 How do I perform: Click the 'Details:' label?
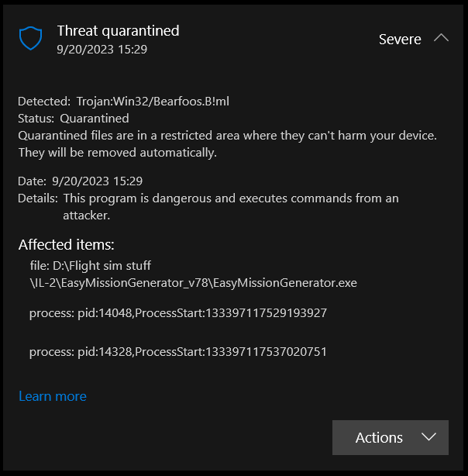[x=38, y=198]
